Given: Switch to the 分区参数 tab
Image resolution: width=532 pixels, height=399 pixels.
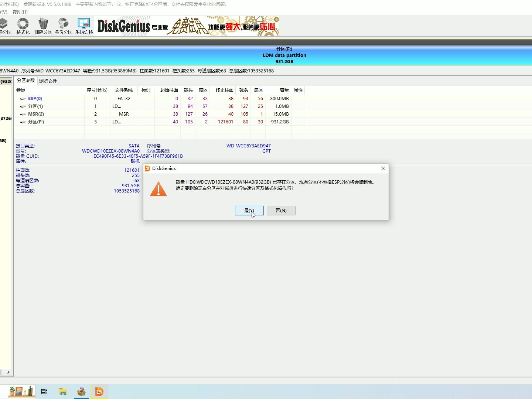Looking at the screenshot, I should [26, 81].
